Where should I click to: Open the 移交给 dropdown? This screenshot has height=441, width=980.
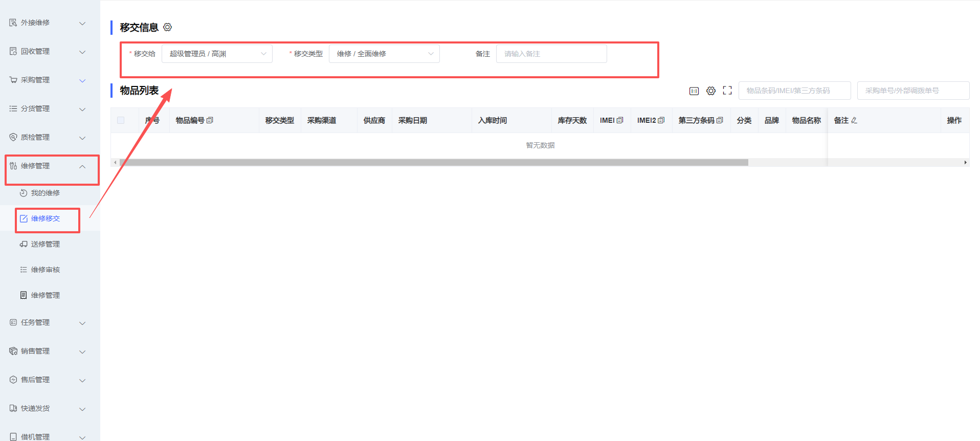(217, 54)
